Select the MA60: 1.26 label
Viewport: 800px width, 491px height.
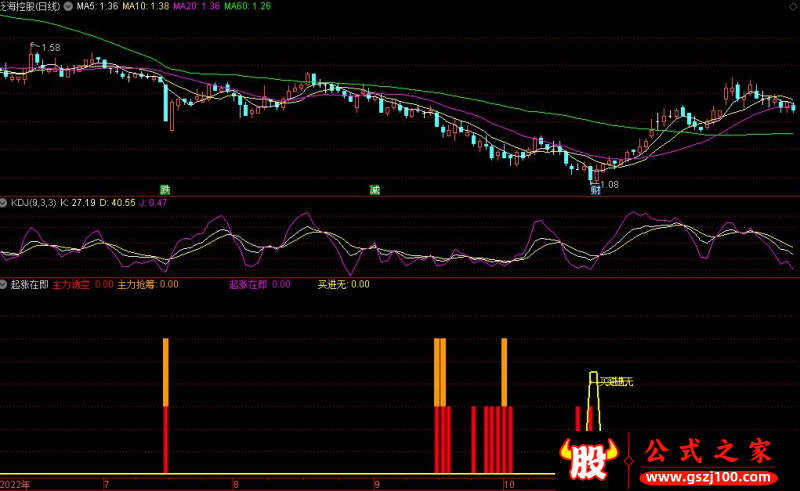(247, 7)
